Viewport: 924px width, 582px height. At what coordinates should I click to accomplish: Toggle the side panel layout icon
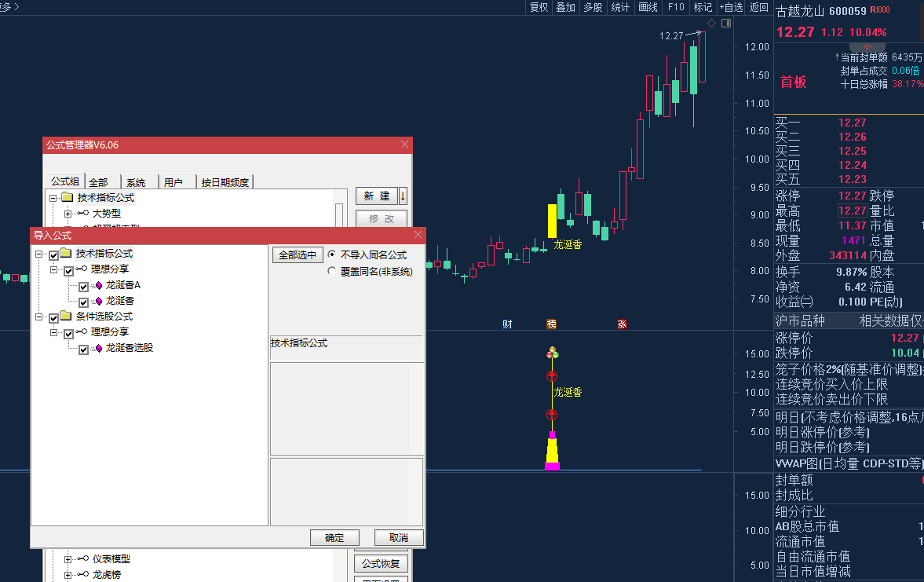click(726, 23)
